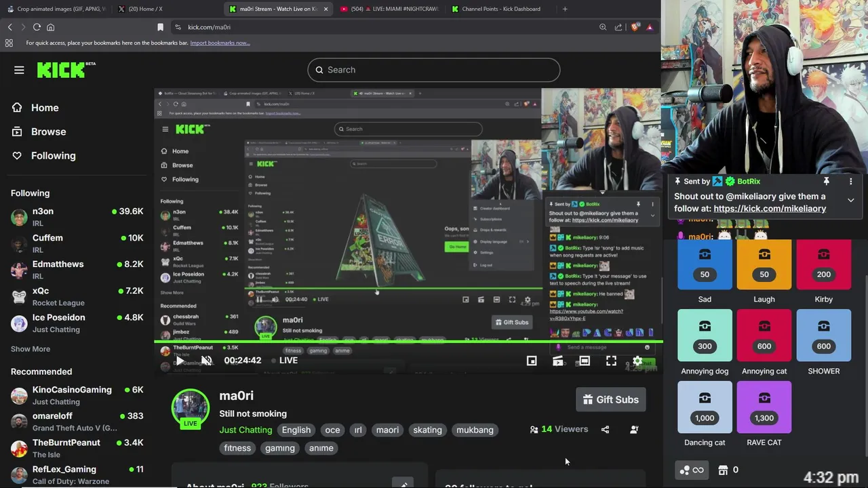Select the Just Chatting category link
This screenshot has width=868, height=488.
[245, 430]
